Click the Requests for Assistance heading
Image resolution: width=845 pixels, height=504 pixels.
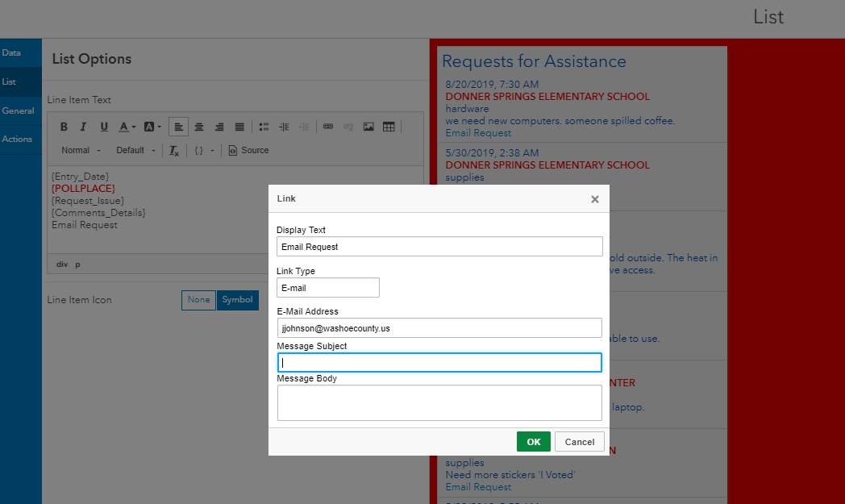coord(534,61)
